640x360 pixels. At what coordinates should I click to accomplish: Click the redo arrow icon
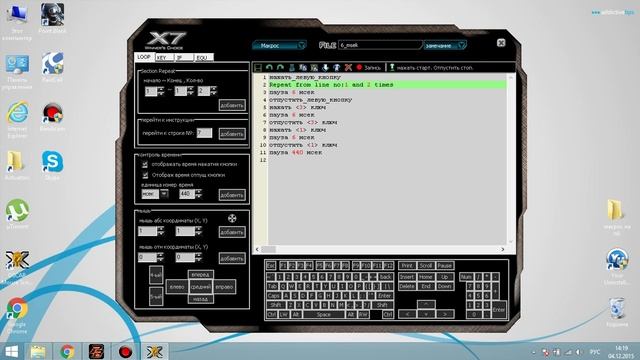coord(280,67)
